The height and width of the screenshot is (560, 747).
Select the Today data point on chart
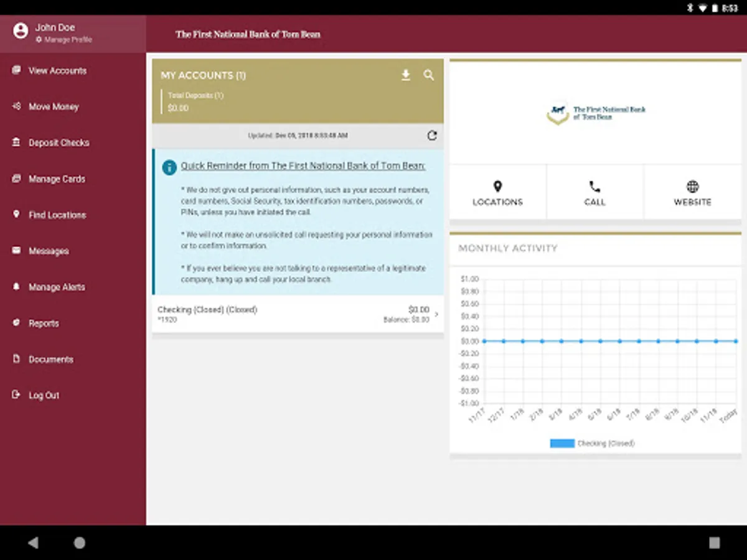pyautogui.click(x=735, y=341)
